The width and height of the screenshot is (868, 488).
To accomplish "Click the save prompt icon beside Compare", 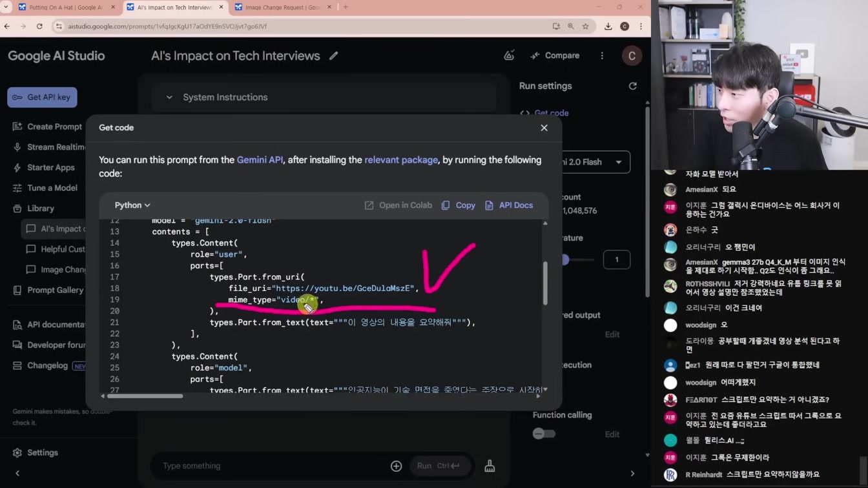I will 509,56.
